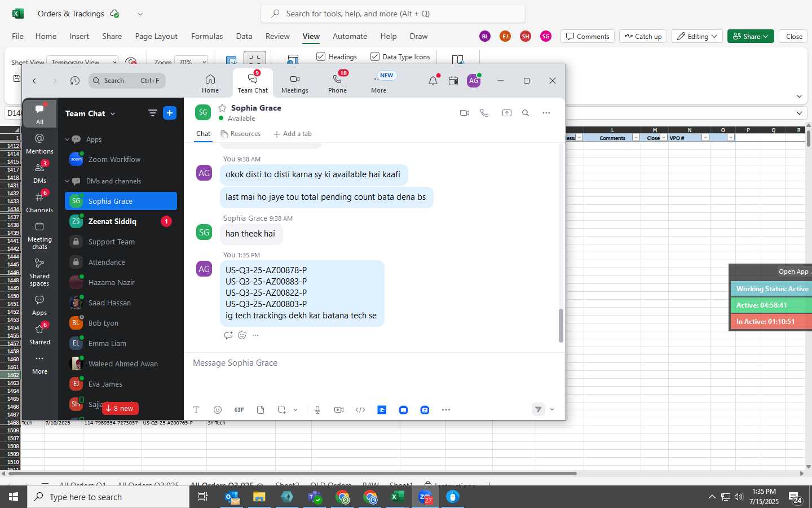Toggle Data Type Icons checkbox
Screen dimensions: 812x508
tap(375, 56)
